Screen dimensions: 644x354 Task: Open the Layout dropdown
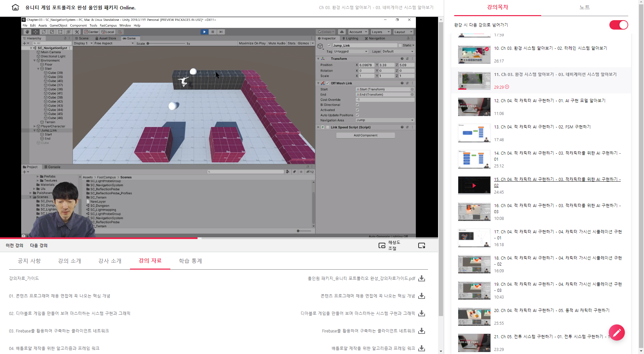[403, 32]
